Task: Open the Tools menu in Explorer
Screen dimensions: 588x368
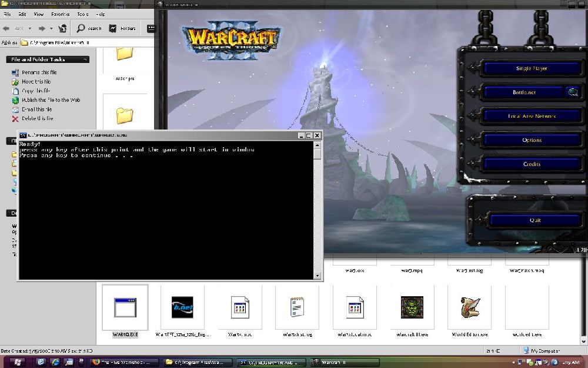Action: 83,14
